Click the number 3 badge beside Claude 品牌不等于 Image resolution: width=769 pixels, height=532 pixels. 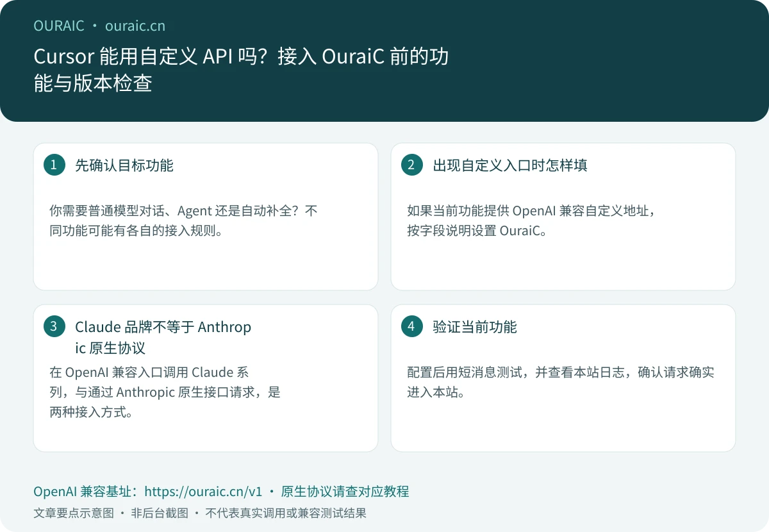tap(54, 326)
